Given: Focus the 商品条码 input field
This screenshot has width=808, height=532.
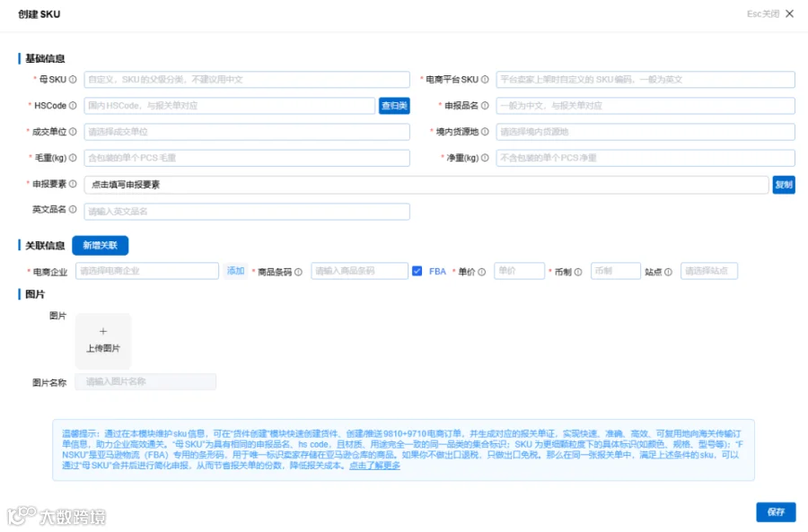Looking at the screenshot, I should pyautogui.click(x=360, y=271).
